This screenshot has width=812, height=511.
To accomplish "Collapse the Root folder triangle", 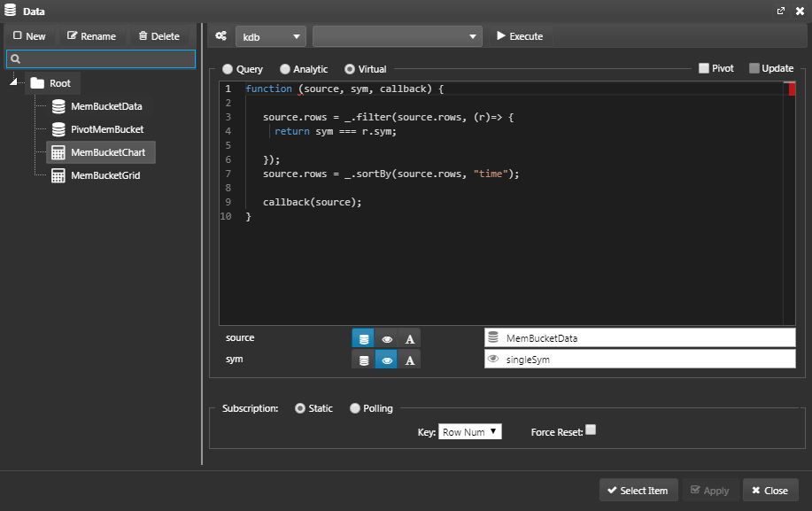I will click(x=13, y=81).
